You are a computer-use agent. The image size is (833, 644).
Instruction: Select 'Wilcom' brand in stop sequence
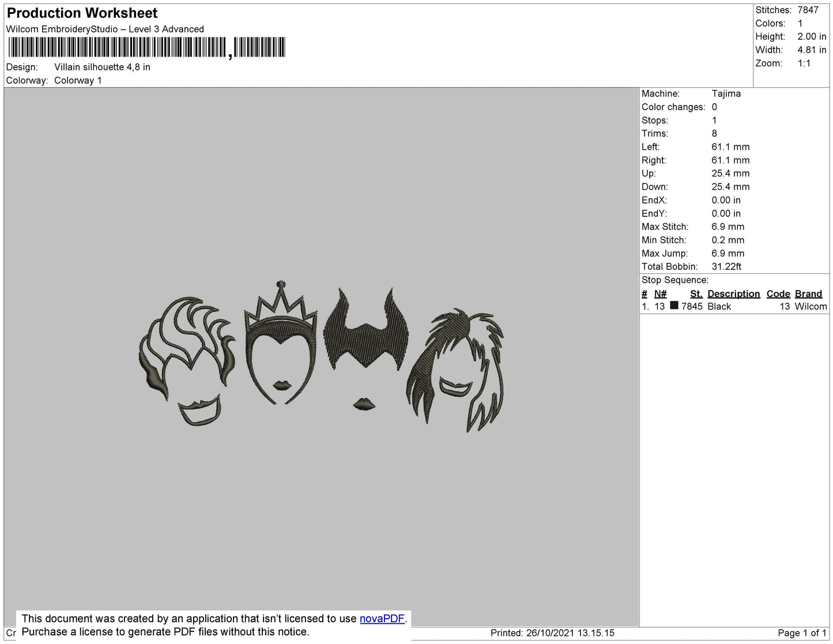tap(811, 306)
